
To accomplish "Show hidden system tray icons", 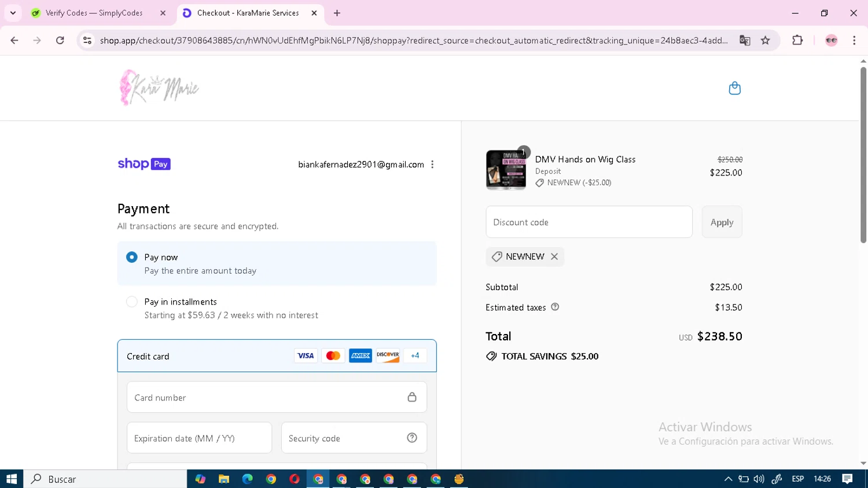I will pos(728,479).
